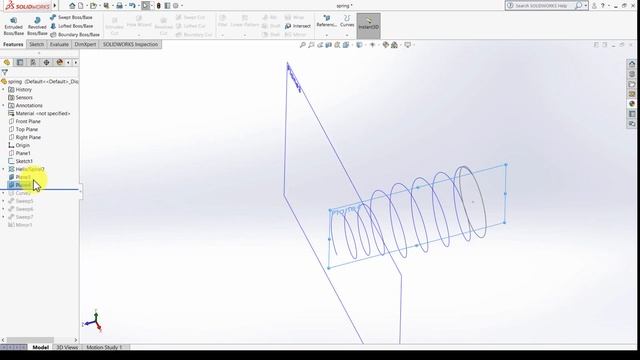Click the Rebuild traffic light icon
This screenshot has width=640, height=360.
point(159,6)
